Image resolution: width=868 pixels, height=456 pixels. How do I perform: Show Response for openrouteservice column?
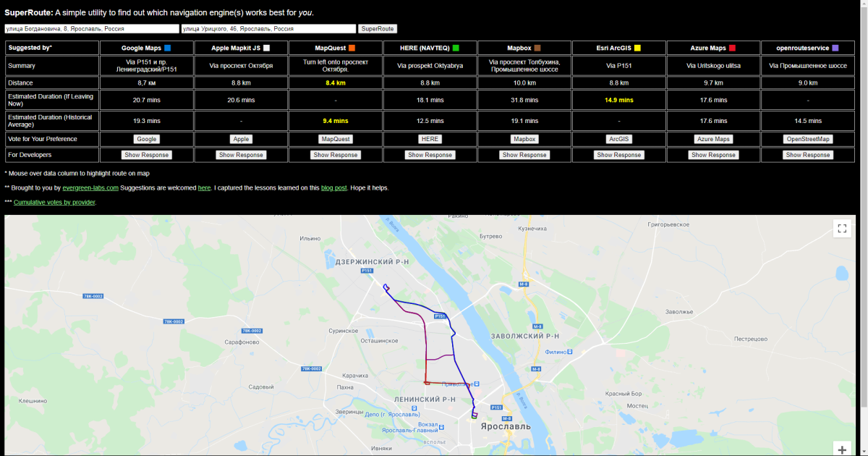pos(808,155)
